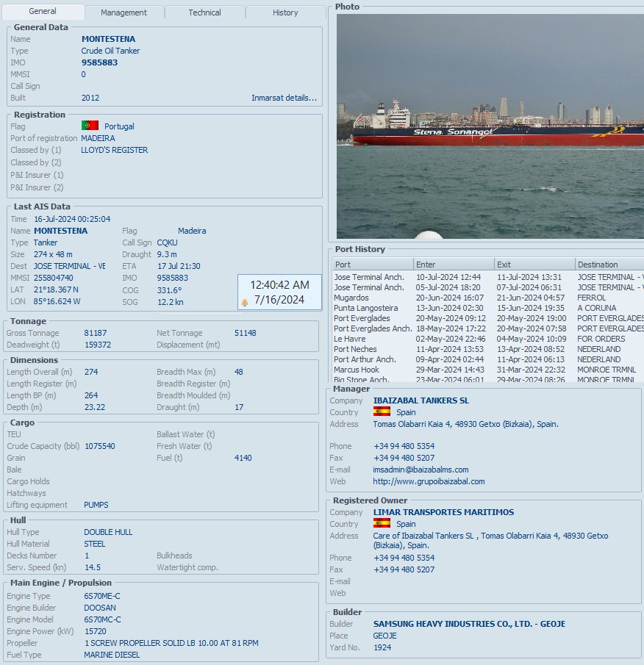
Task: Select the Le Havre port history row
Action: click(x=488, y=339)
